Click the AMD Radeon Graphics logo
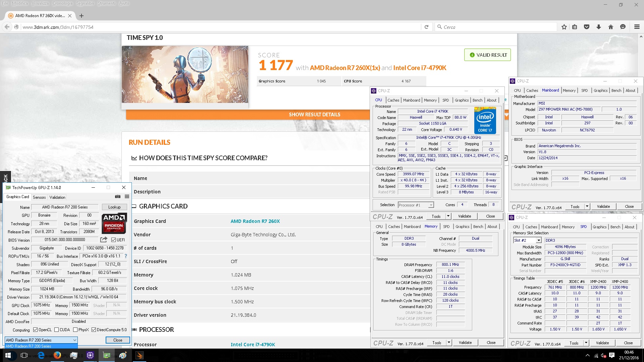This screenshot has width=644, height=362. click(114, 223)
